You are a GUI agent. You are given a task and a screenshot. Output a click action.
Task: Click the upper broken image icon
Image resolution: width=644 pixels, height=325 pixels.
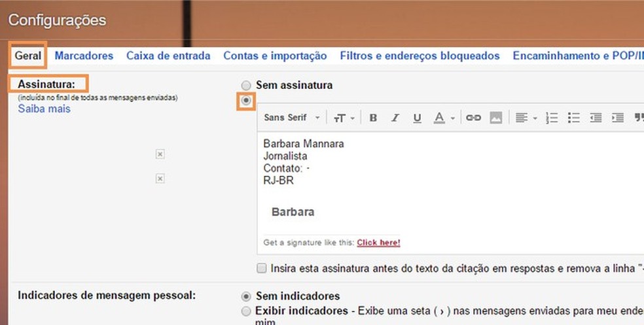click(x=160, y=154)
